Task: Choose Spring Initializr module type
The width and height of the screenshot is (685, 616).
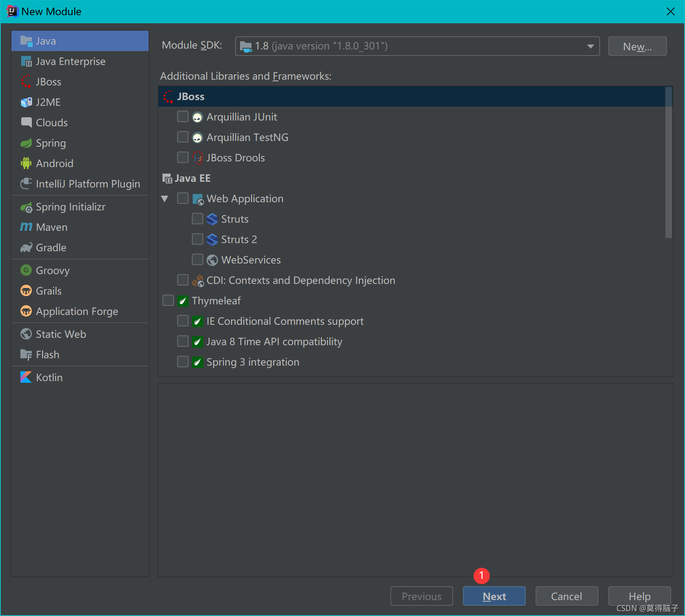Action: click(80, 207)
